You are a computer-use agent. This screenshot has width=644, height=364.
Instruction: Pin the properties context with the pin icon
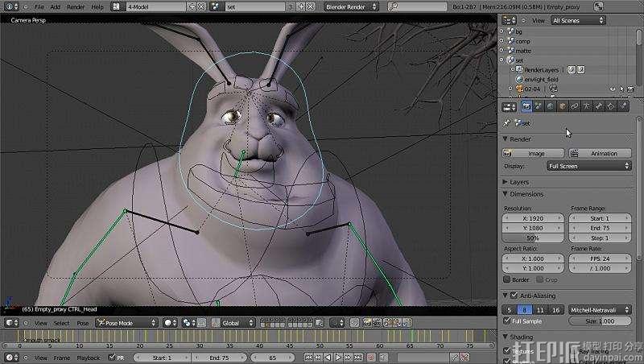506,123
